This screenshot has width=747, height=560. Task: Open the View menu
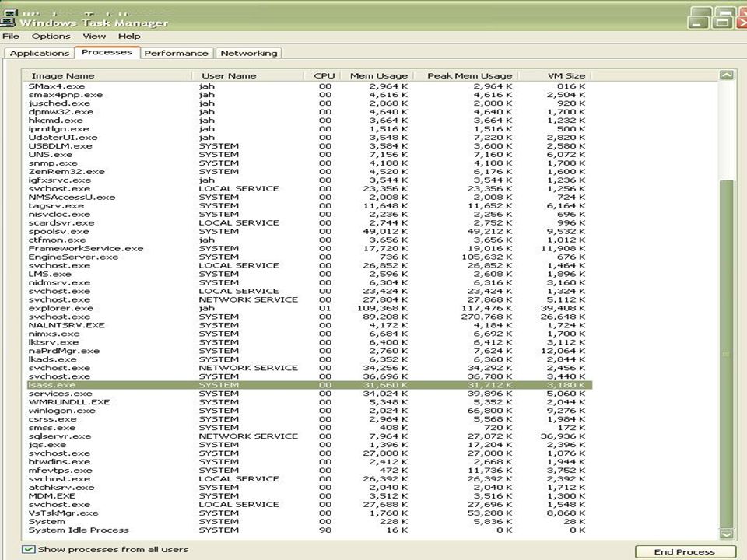tap(94, 37)
